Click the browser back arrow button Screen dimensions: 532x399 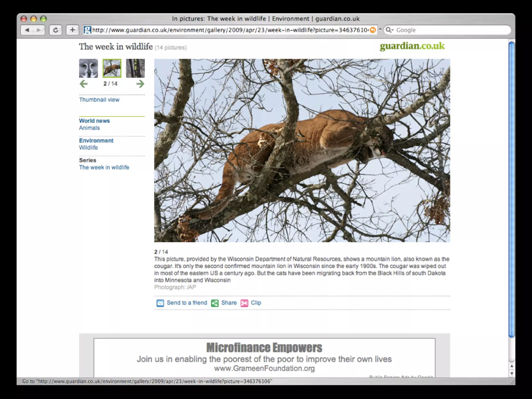27,30
